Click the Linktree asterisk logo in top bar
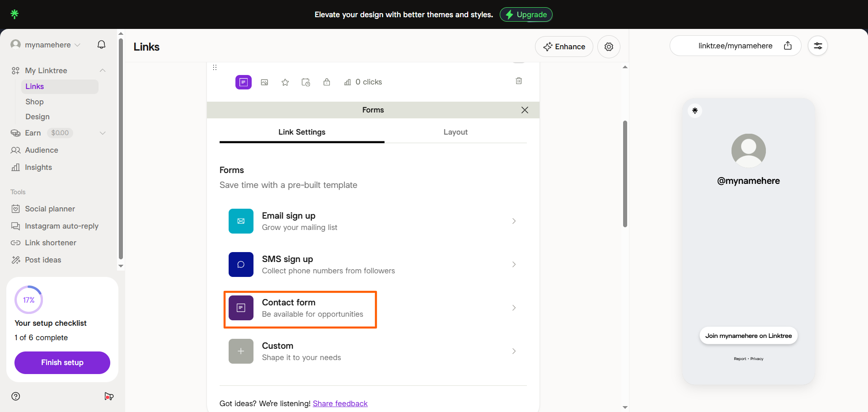The width and height of the screenshot is (868, 412). [x=14, y=14]
